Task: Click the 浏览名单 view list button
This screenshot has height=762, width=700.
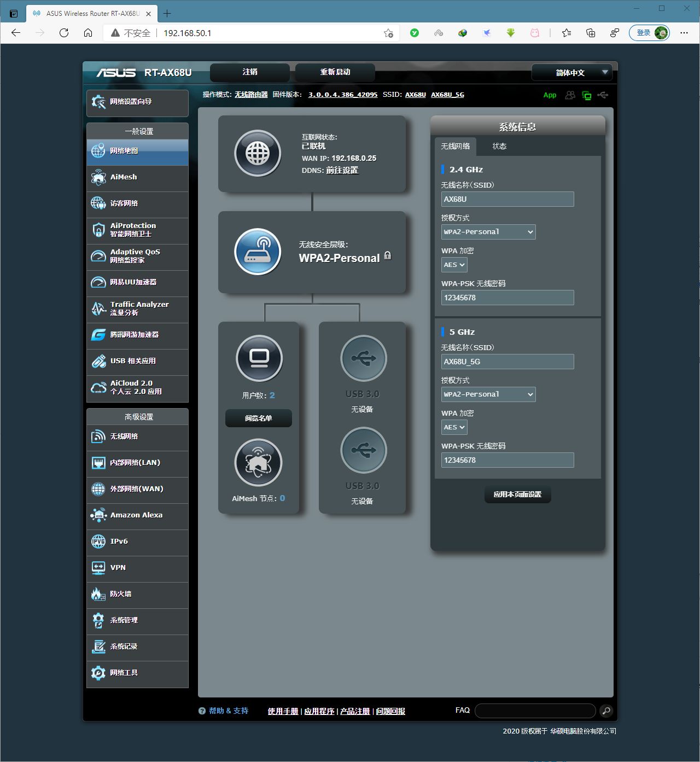Action: pyautogui.click(x=258, y=418)
